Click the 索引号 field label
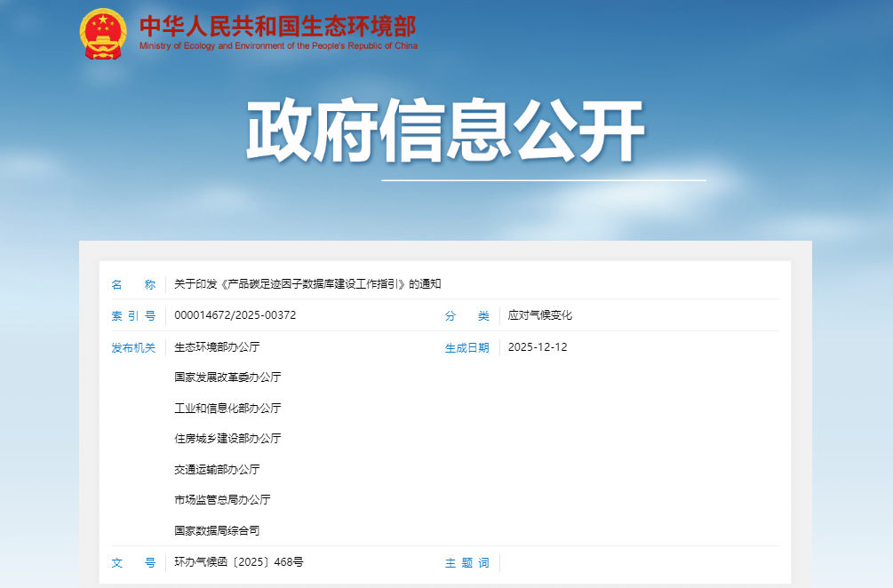 click(133, 316)
